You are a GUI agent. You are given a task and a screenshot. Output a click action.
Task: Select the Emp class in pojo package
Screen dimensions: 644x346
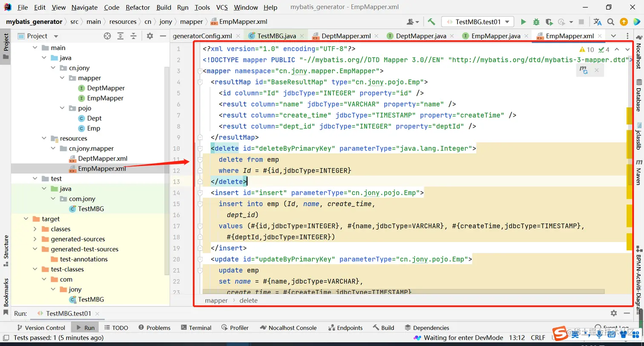point(94,128)
